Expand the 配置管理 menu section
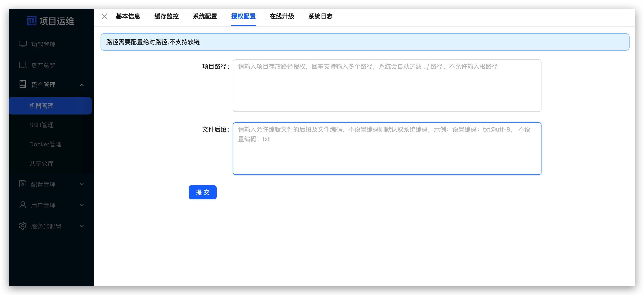This screenshot has height=295, width=644. [82, 184]
